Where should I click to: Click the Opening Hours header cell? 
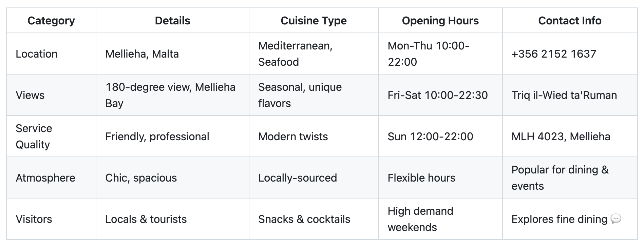point(440,21)
